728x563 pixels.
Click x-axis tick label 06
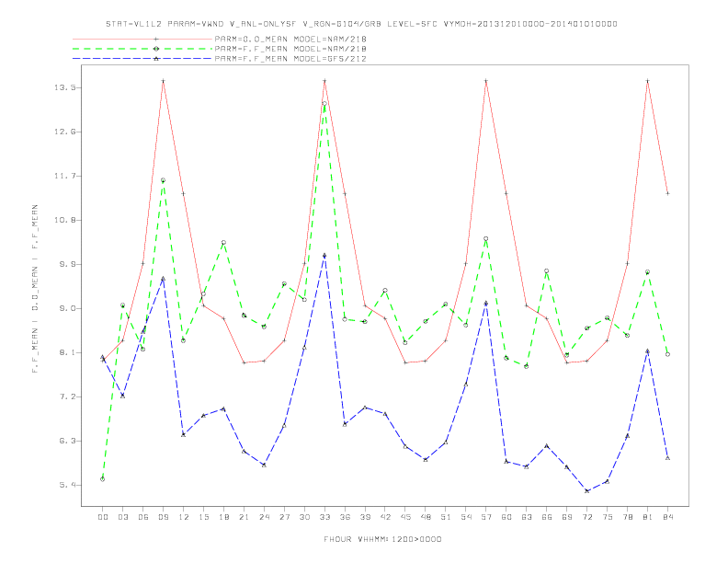(143, 517)
